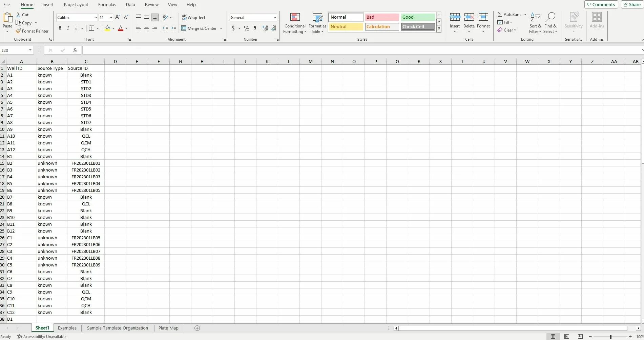Apply the Check Cell style
Image resolution: width=644 pixels, height=340 pixels.
pyautogui.click(x=418, y=26)
